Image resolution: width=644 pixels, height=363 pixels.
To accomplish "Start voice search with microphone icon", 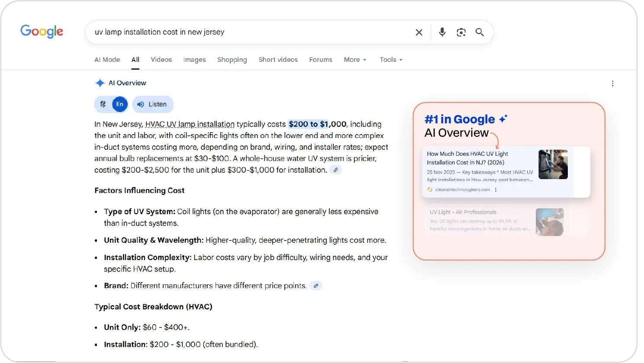I will tap(442, 32).
